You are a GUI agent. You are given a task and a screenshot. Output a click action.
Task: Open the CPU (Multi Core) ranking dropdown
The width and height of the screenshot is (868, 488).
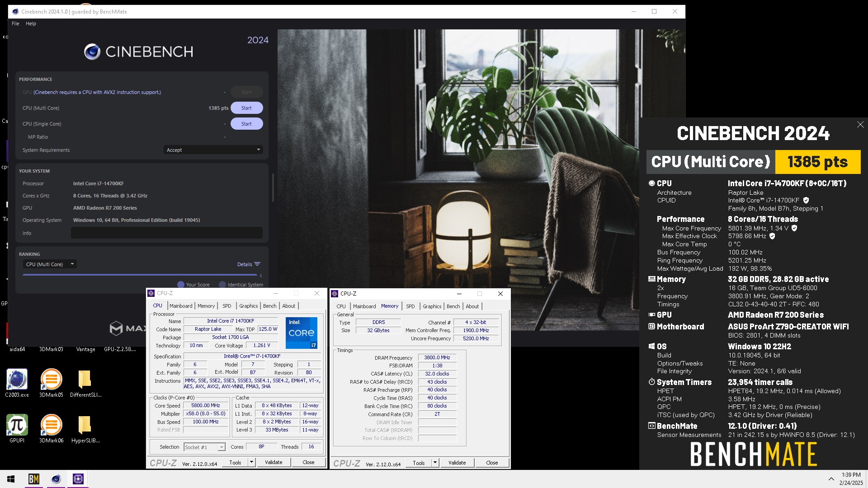pos(50,264)
